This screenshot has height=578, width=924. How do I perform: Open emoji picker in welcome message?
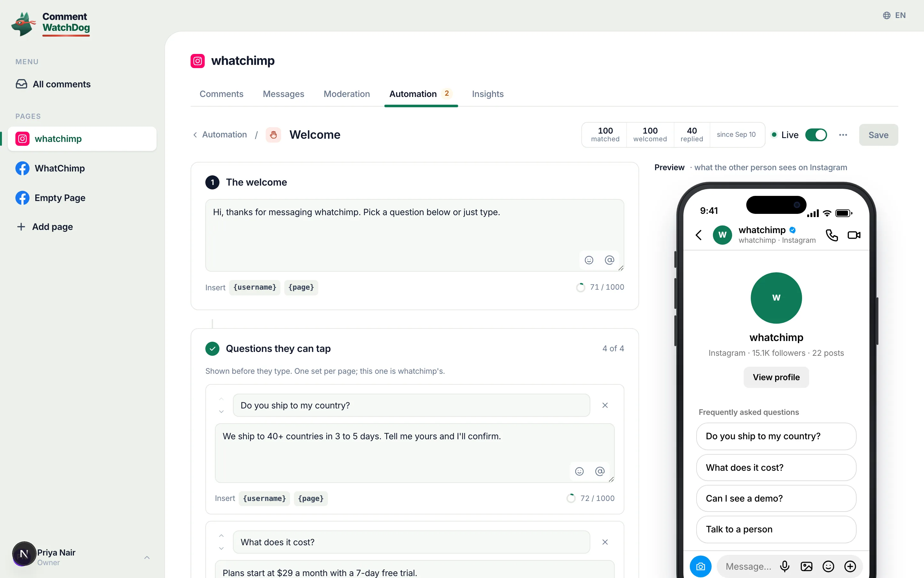tap(589, 260)
